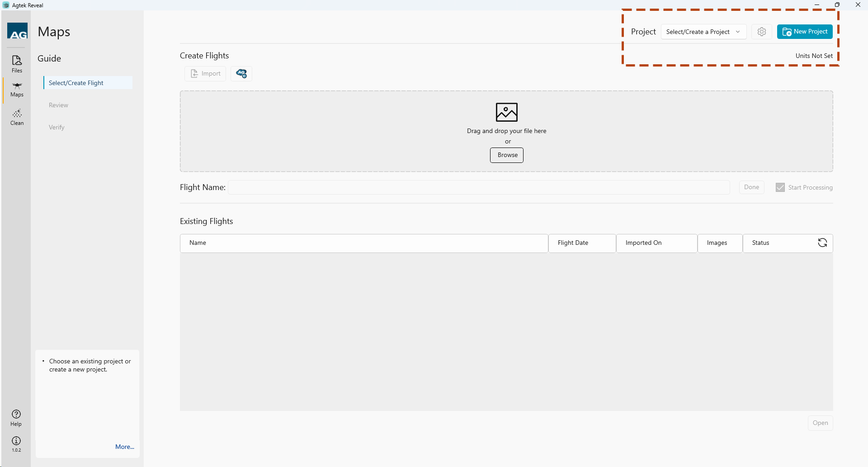868x467 pixels.
Task: Click the More... link
Action: click(125, 447)
